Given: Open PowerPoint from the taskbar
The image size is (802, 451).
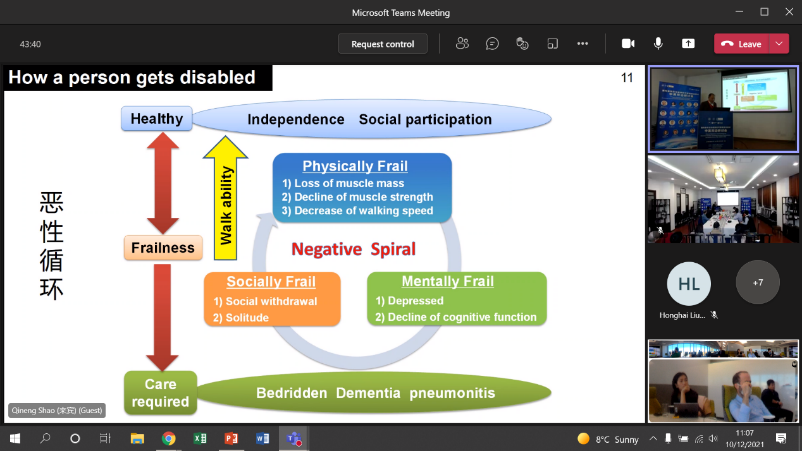Looking at the screenshot, I should coord(231,438).
